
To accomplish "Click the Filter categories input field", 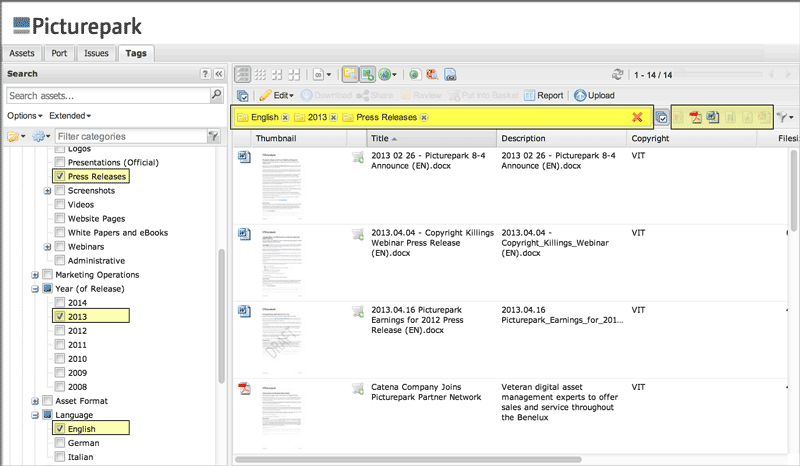I will point(131,136).
